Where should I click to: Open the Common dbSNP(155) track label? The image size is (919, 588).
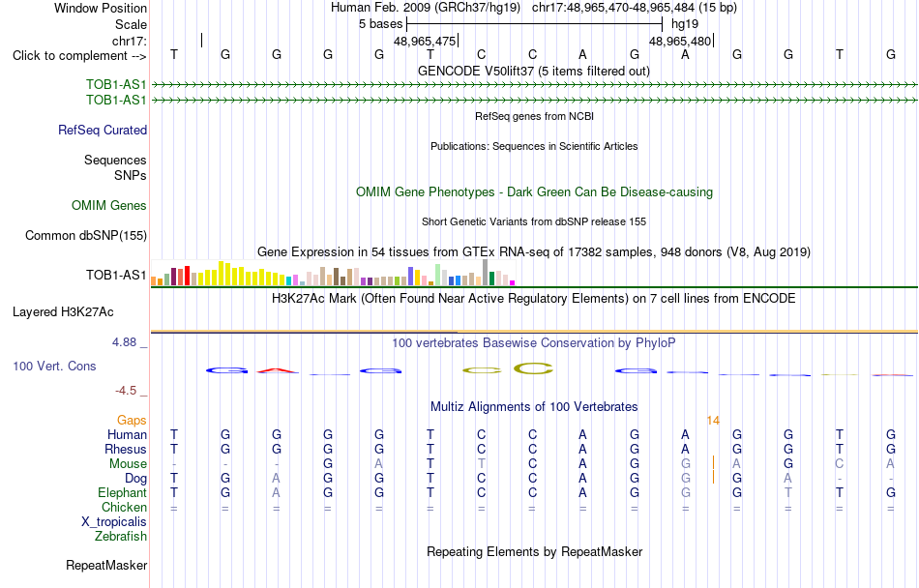[x=85, y=235]
